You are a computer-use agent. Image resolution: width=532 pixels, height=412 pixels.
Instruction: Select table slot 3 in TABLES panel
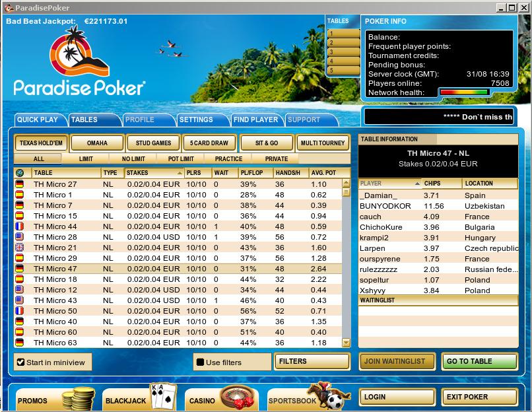[343, 52]
